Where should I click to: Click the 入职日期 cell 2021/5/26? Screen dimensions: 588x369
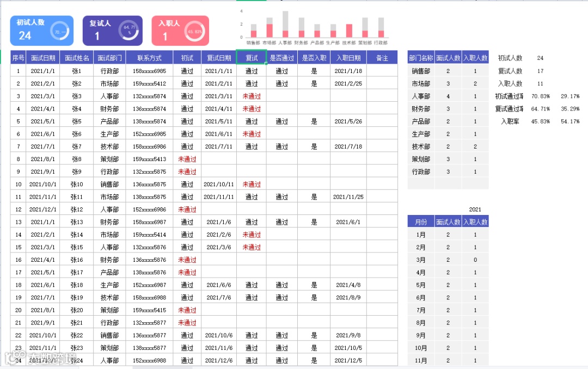(x=348, y=121)
